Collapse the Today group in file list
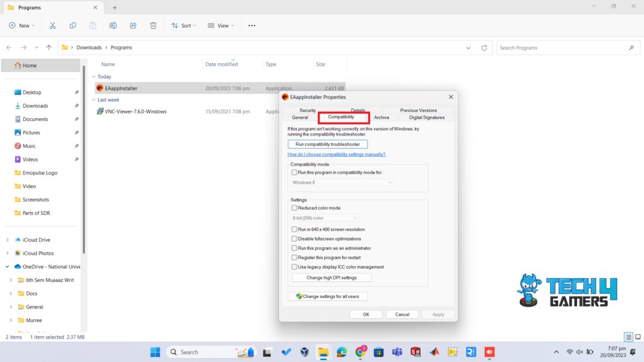The height and width of the screenshot is (362, 644). pyautogui.click(x=96, y=76)
